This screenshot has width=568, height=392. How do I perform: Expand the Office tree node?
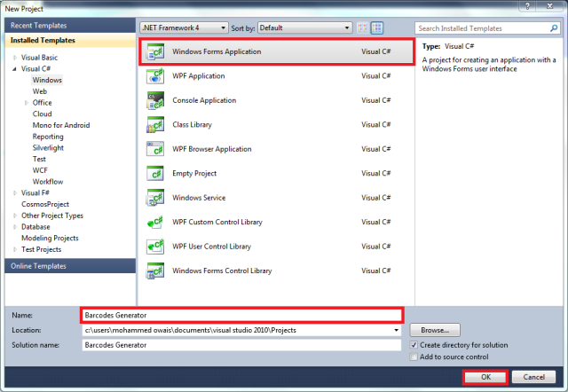pos(26,103)
